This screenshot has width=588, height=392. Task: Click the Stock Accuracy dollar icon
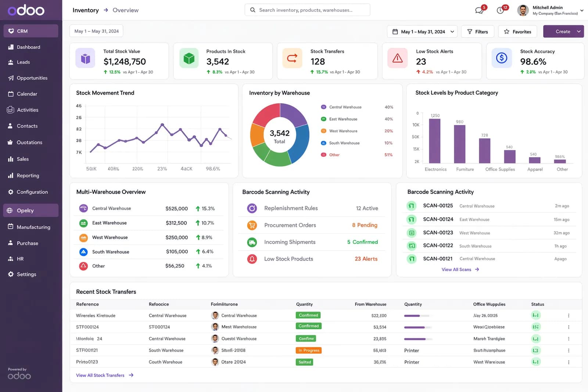click(502, 58)
